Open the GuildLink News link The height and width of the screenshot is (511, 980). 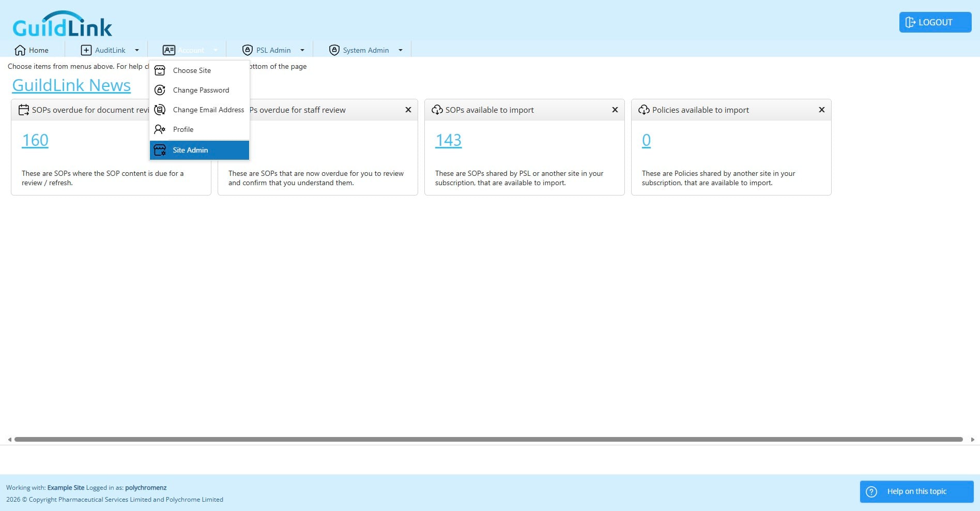click(71, 85)
